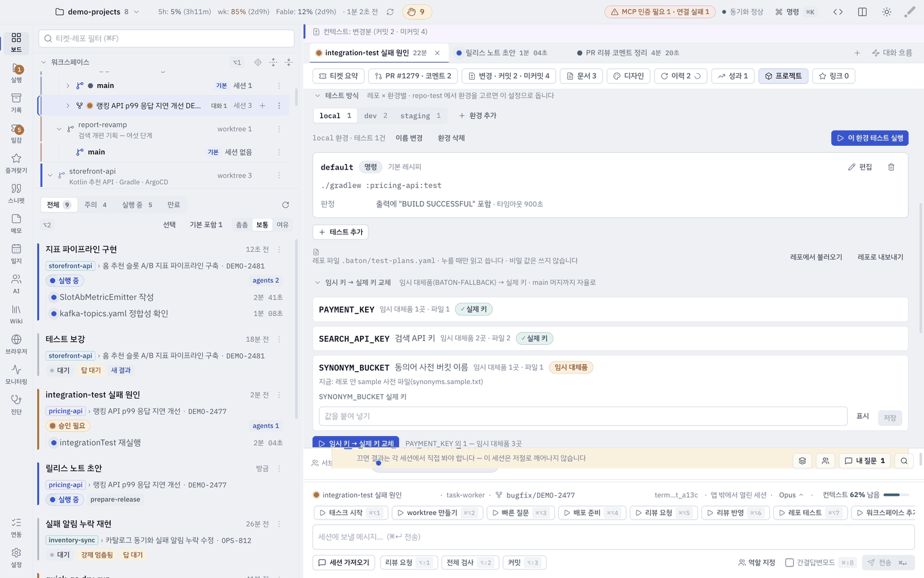Open the 프로젝트 toolbar button
This screenshot has height=578, width=924.
click(783, 76)
